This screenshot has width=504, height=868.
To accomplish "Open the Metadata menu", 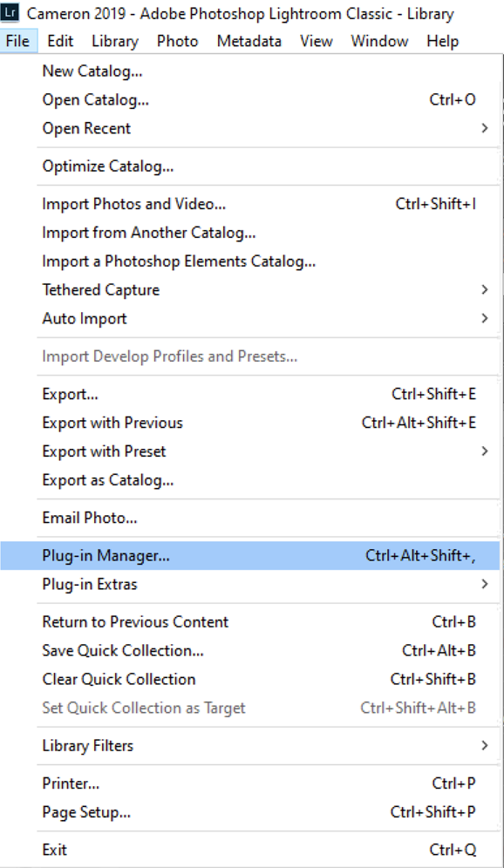I will (x=249, y=41).
